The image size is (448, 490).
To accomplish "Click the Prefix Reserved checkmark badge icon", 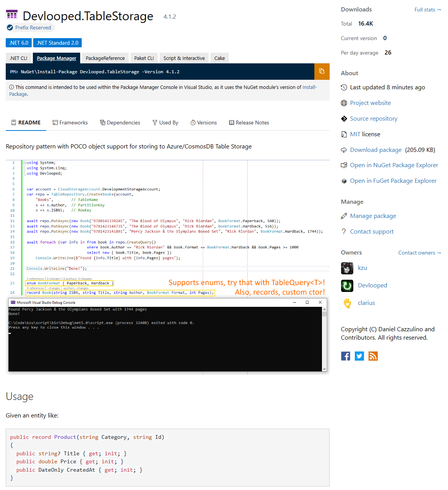I will [x=10, y=27].
